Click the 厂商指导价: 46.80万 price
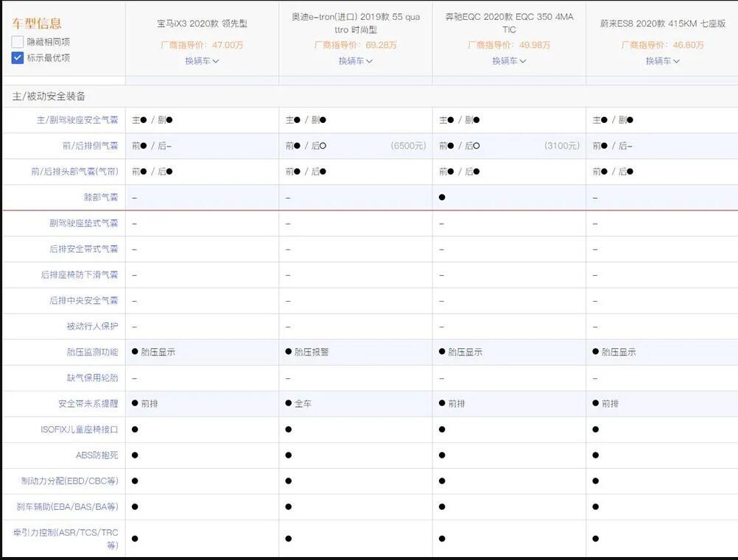The image size is (738, 560). tap(662, 45)
